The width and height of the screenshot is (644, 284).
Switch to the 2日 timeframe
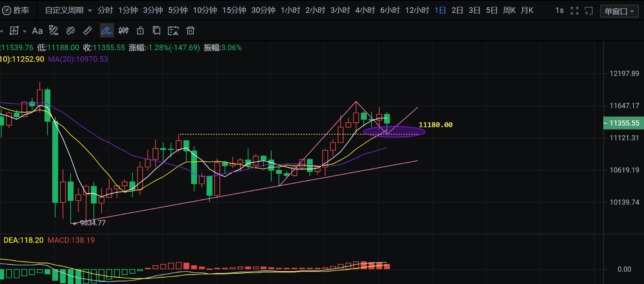pos(457,10)
